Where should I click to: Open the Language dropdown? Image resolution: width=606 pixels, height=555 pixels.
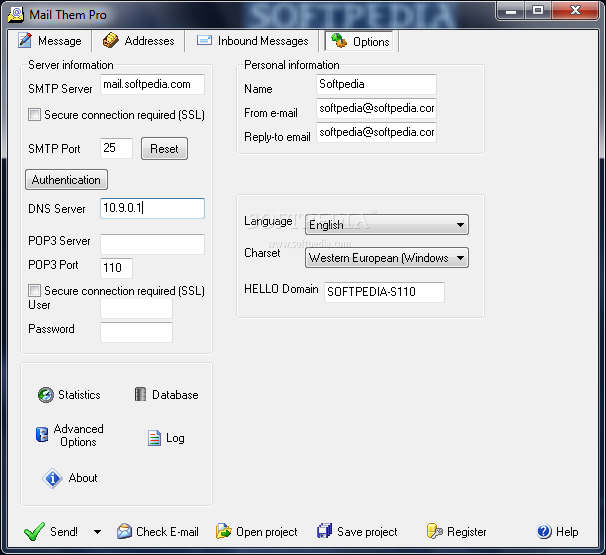point(386,225)
